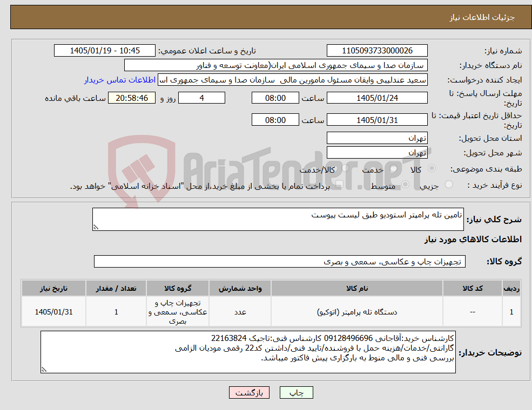Open اطلاعات تماس خریدار link
This screenshot has width=532, height=410.
120,80
